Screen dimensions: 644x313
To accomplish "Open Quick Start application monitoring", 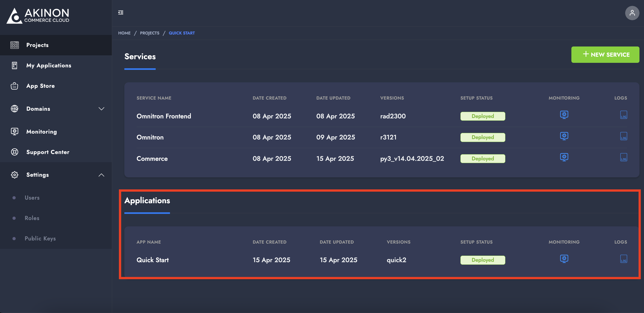I will pos(564,259).
